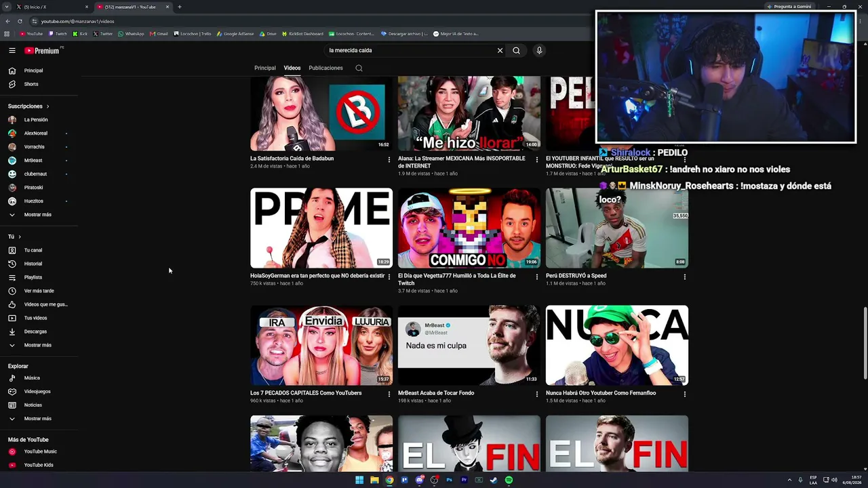This screenshot has width=868, height=488.
Task: Open more options for Alana streamer video
Action: (537, 160)
